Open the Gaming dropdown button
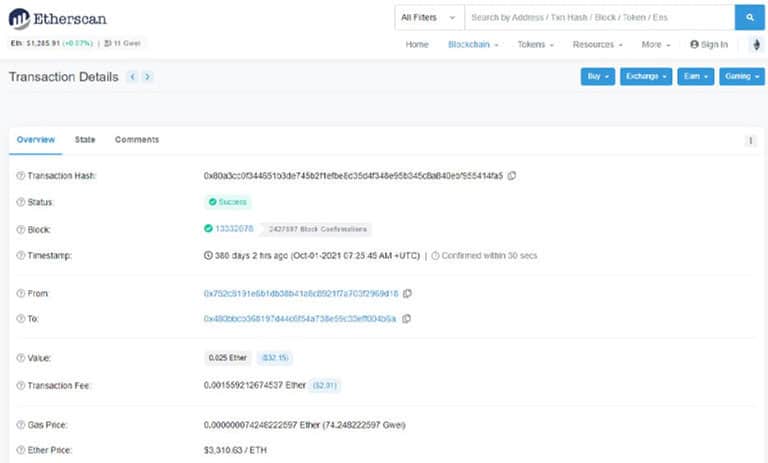The height and width of the screenshot is (463, 768). click(x=742, y=76)
